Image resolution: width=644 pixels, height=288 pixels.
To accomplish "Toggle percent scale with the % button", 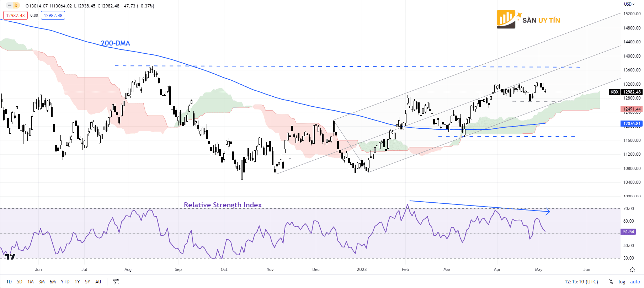I will click(611, 282).
